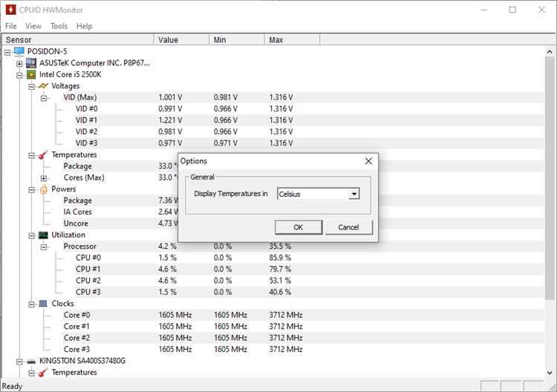The height and width of the screenshot is (392, 557).
Task: Select the CPU #0 utilization row
Action: (303, 258)
